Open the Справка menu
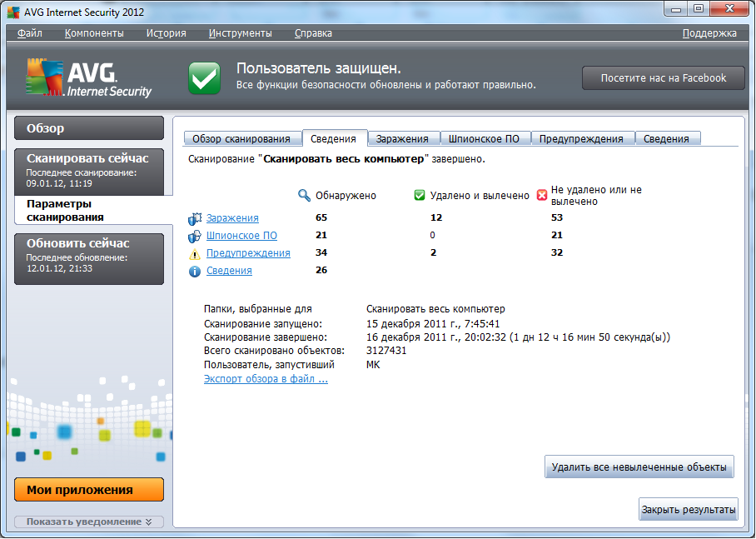 coord(313,33)
